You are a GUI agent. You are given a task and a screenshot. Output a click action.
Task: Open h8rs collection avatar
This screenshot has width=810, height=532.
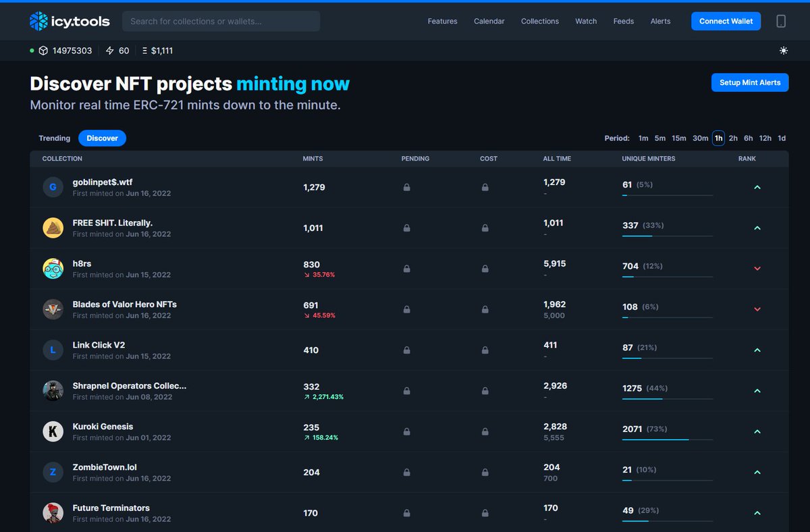click(x=53, y=269)
